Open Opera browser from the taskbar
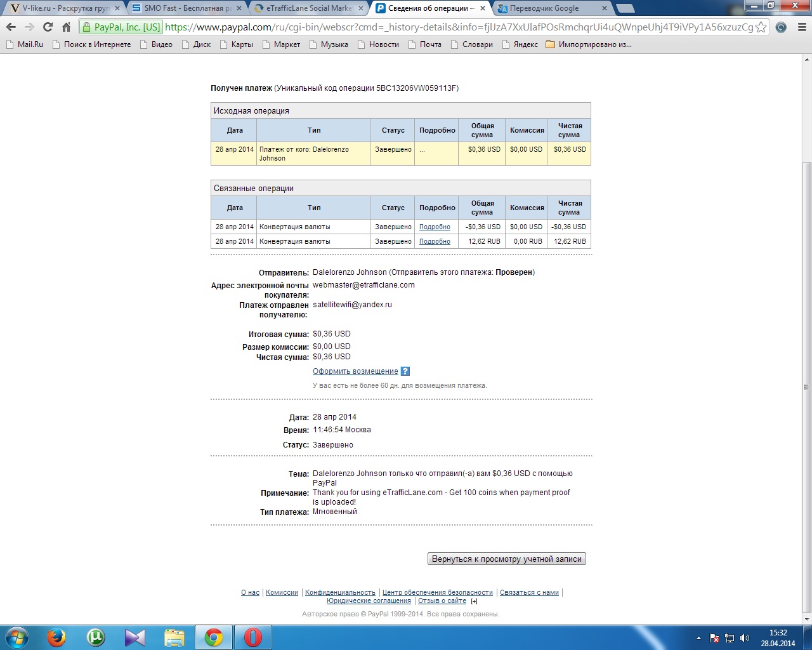Viewport: 812px width, 650px height. [x=253, y=637]
